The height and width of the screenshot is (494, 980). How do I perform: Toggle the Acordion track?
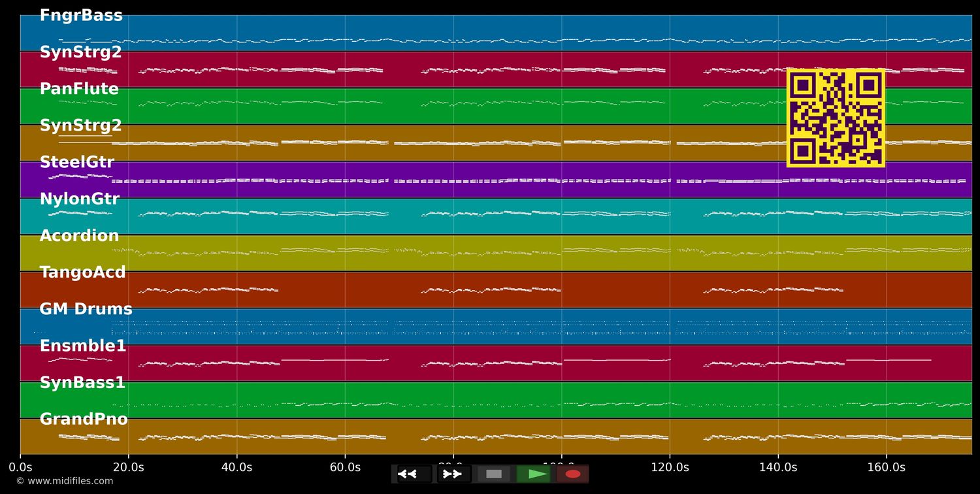[79, 235]
